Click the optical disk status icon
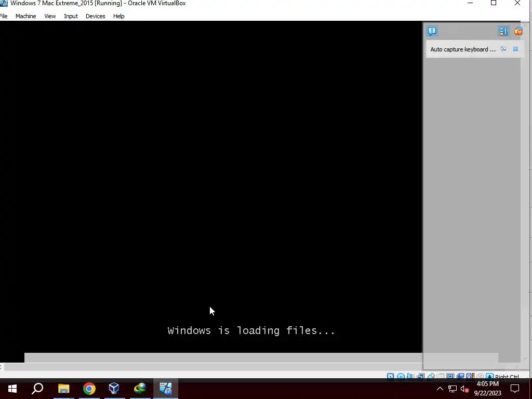This screenshot has height=399, width=532. coord(401,376)
